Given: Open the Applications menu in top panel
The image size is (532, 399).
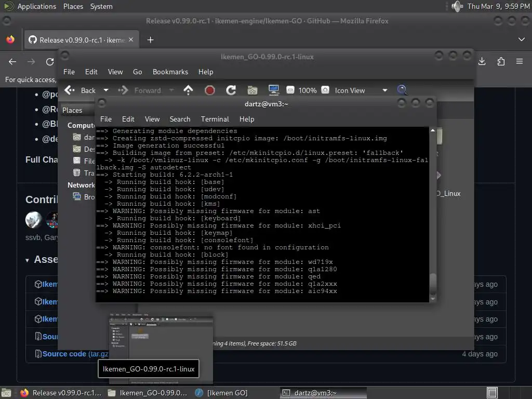Looking at the screenshot, I should click(37, 6).
